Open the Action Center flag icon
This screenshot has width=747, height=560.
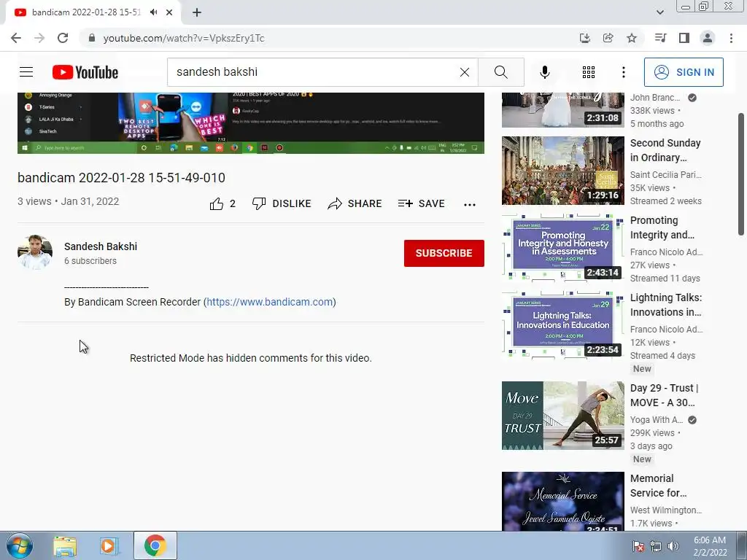click(638, 546)
